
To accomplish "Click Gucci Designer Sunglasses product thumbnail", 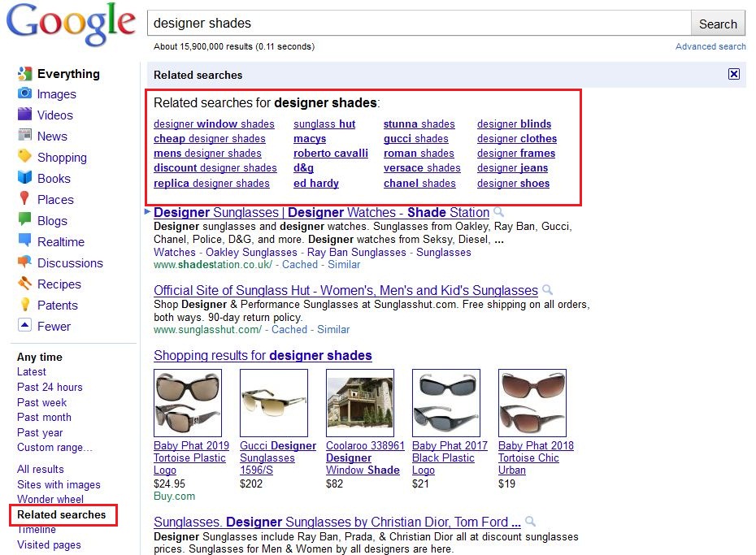I will 274,403.
